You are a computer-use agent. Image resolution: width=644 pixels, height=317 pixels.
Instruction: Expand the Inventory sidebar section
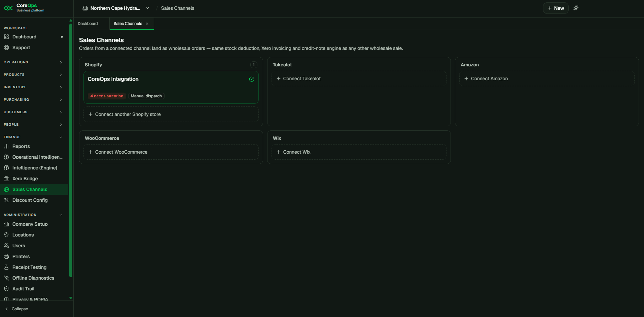point(33,87)
